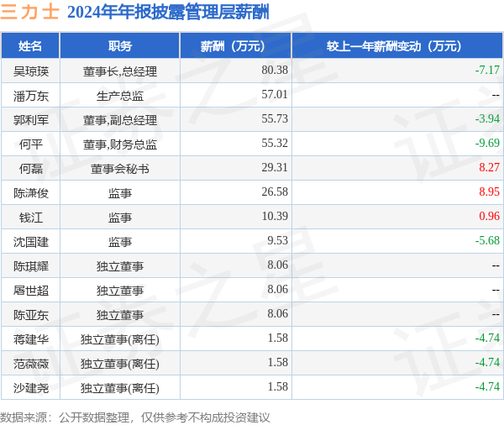This screenshot has height=425, width=504.
Task: Click the position 生产总监
Action: (x=120, y=96)
